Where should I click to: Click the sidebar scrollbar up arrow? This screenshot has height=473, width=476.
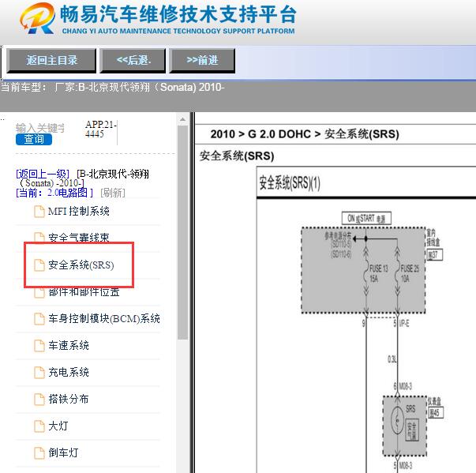tap(182, 119)
